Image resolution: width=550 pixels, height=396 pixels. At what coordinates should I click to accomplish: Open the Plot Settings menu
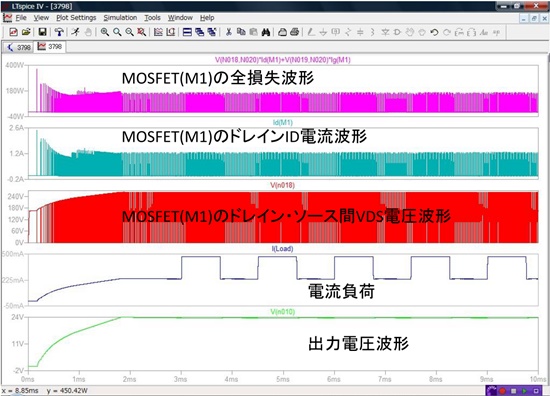(x=76, y=18)
